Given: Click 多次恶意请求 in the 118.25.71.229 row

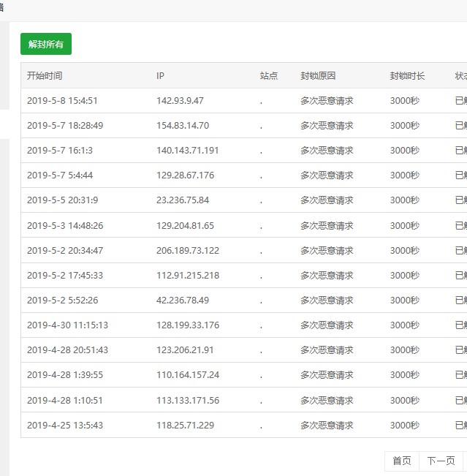Looking at the screenshot, I should [x=327, y=426].
